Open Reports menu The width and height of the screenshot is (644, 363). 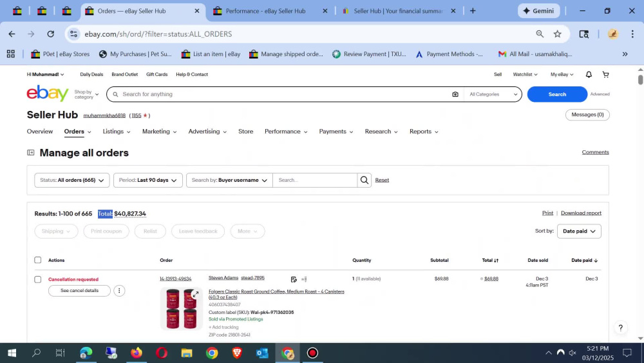[424, 132]
